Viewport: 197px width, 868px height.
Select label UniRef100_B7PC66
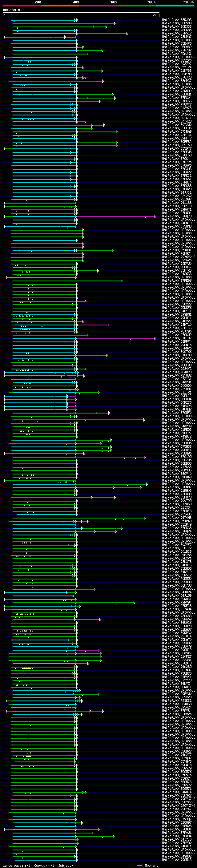pyautogui.click(x=177, y=101)
